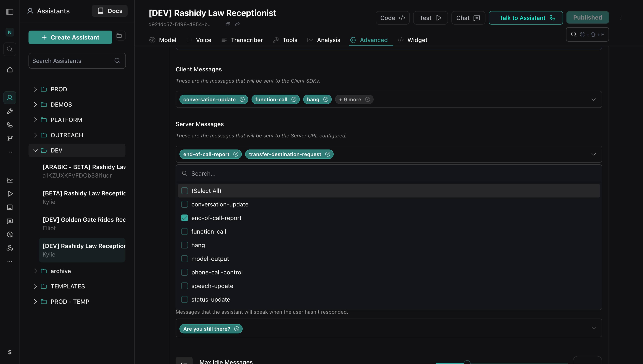Image resolution: width=643 pixels, height=364 pixels.
Task: Open the Client Messages dropdown arrow
Action: pos(593,99)
